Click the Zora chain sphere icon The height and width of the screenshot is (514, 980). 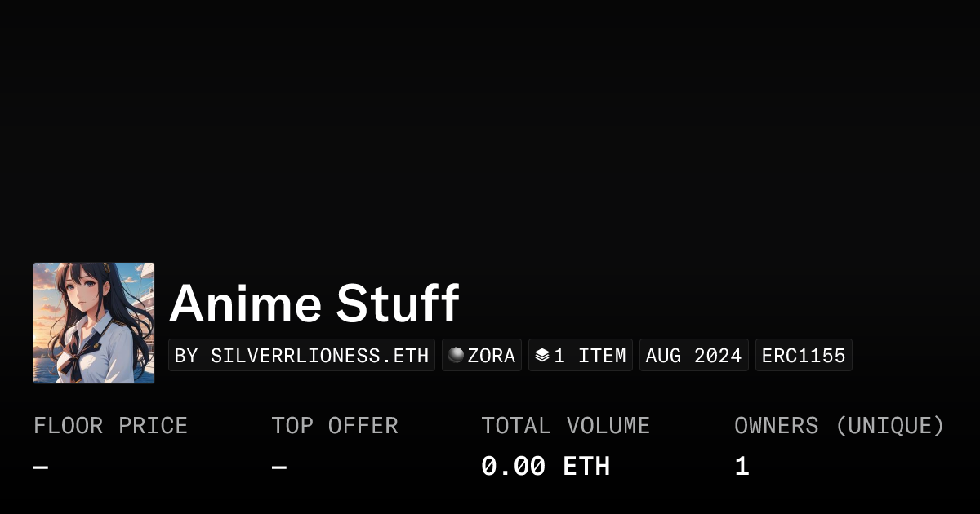[456, 355]
